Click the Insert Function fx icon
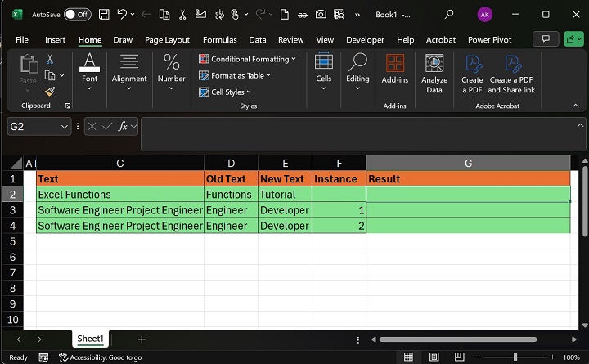 tap(124, 126)
